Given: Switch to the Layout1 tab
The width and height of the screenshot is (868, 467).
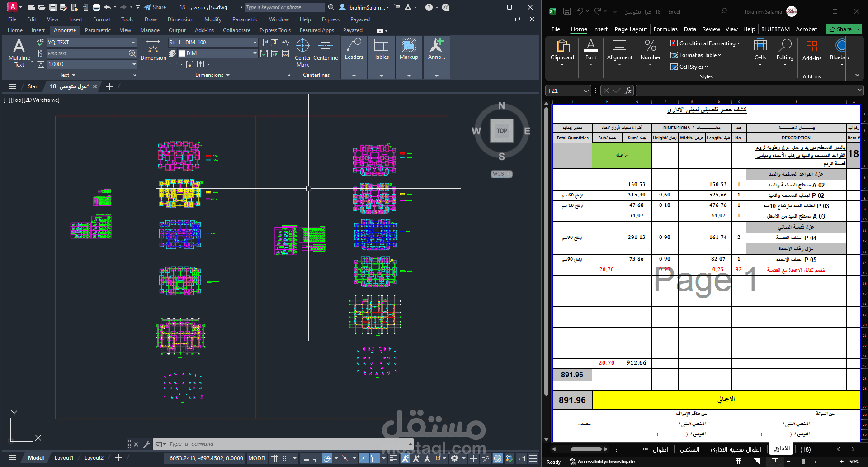Looking at the screenshot, I should coord(64,458).
